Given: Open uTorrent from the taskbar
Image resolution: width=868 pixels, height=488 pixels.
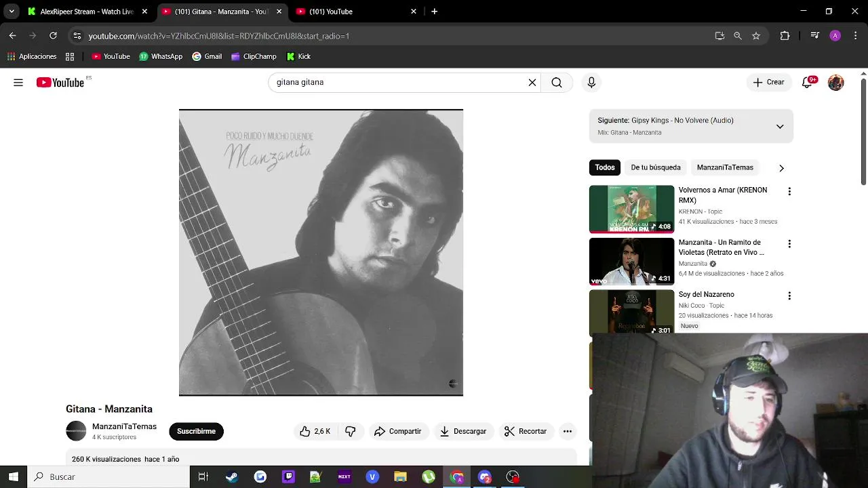Looking at the screenshot, I should click(429, 477).
